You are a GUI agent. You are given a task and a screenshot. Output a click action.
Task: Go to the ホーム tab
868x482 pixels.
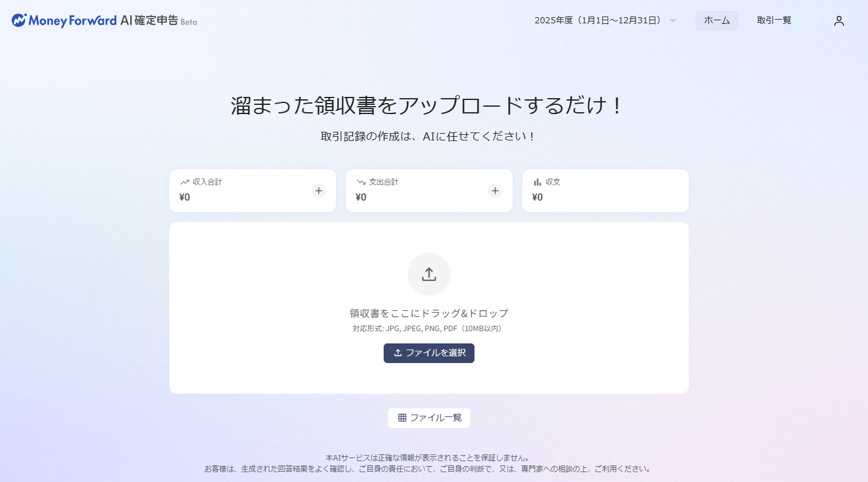pos(717,20)
